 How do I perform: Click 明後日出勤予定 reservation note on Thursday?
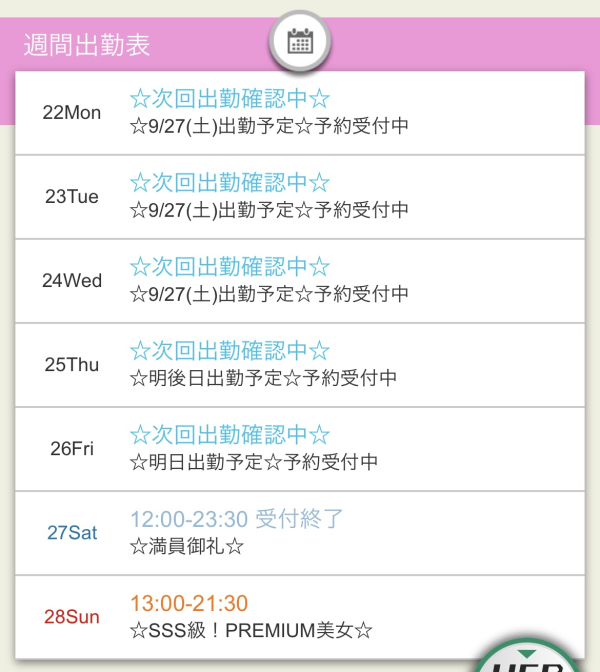[x=264, y=378]
